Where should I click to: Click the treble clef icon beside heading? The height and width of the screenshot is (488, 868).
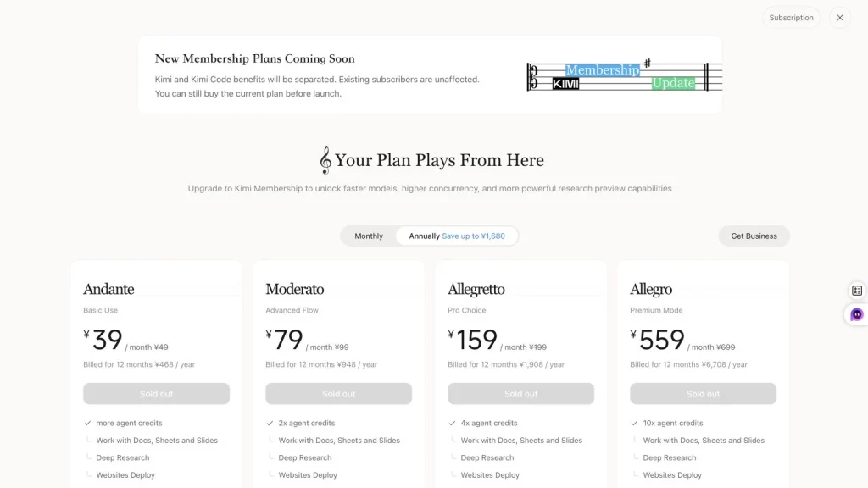(x=325, y=160)
